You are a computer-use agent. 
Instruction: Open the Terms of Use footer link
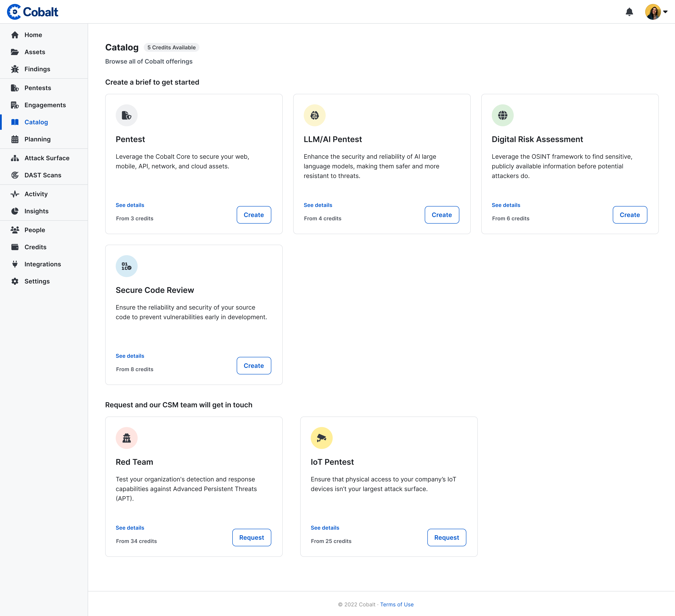click(x=396, y=605)
